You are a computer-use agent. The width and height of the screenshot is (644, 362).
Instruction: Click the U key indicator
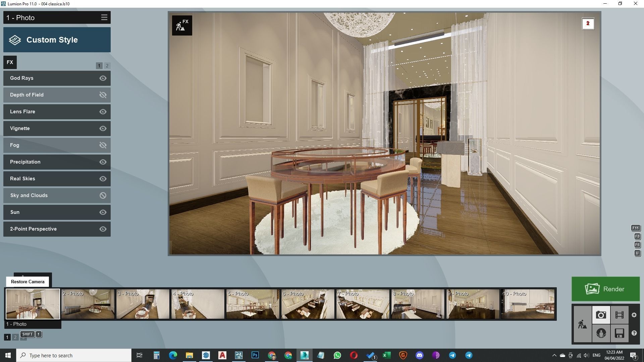coord(637,253)
